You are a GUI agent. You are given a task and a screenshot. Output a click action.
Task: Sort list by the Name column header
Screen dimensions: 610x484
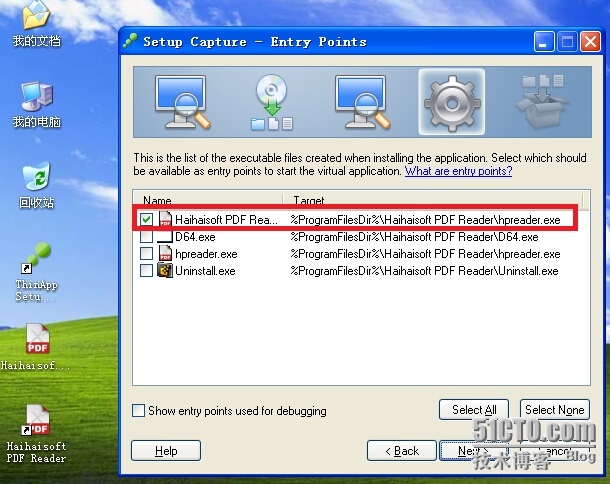[208, 200]
